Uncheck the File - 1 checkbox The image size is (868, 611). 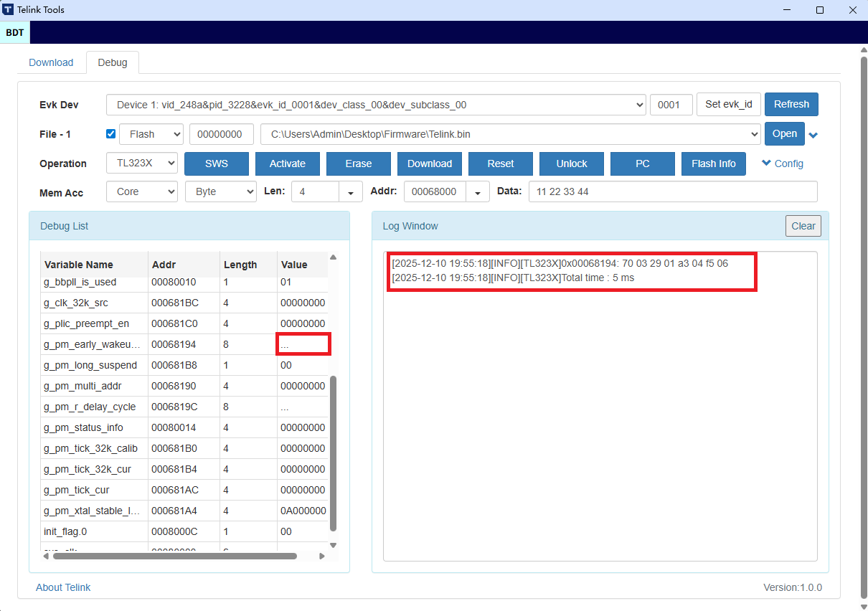coord(110,133)
